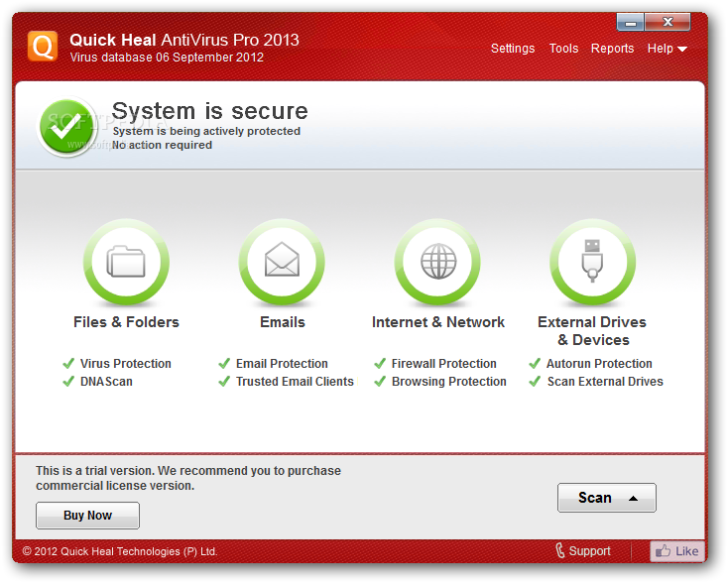Toggle the Firewall Protection checkmark

(x=380, y=364)
